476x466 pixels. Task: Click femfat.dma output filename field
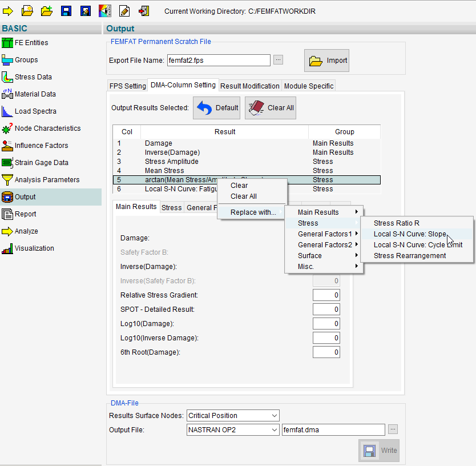point(333,430)
